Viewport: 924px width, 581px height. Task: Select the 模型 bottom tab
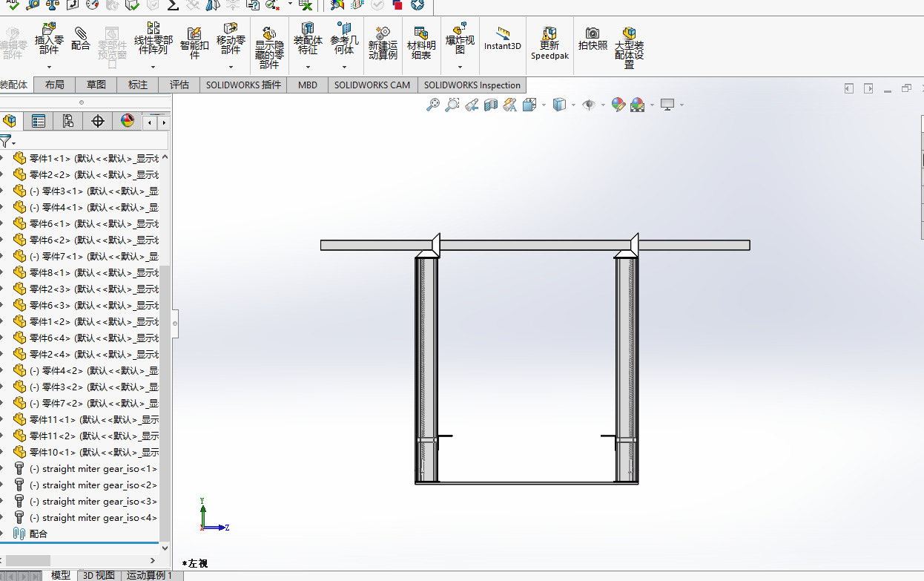[60, 575]
